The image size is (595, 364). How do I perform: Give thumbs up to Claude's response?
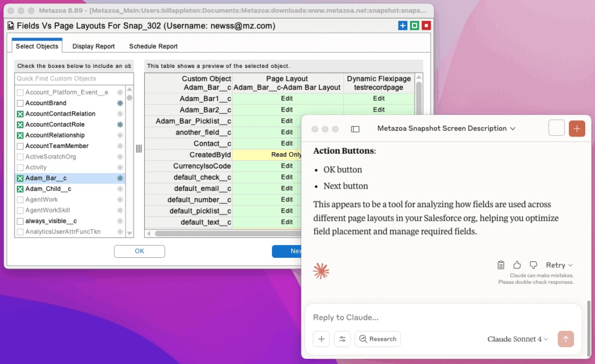tap(517, 265)
